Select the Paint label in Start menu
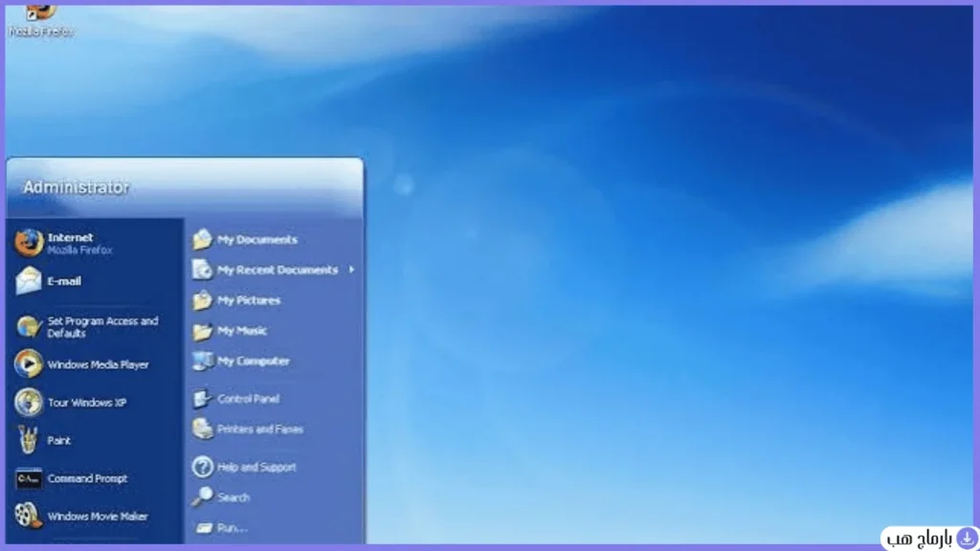 pyautogui.click(x=58, y=440)
